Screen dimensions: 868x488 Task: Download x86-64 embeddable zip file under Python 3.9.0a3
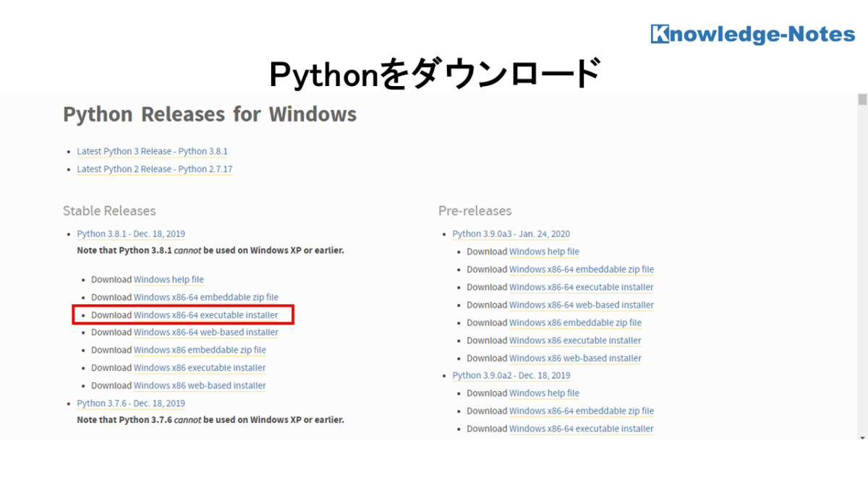pyautogui.click(x=582, y=270)
